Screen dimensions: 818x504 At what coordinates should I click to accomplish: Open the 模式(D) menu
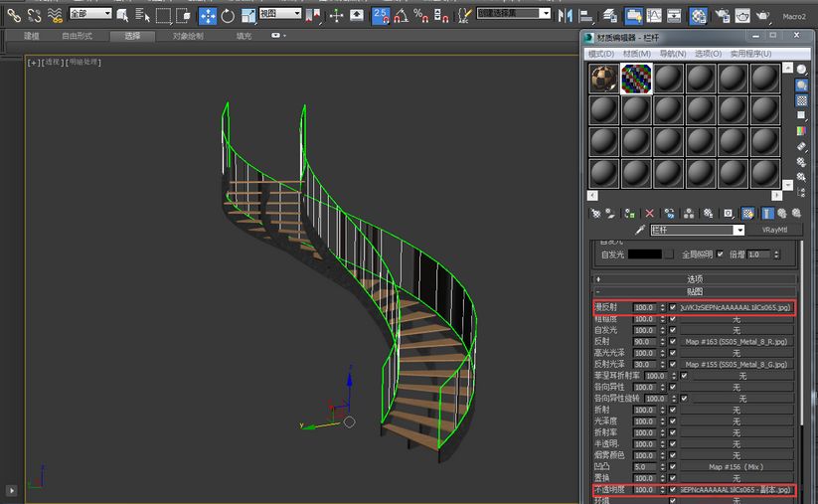tap(601, 54)
